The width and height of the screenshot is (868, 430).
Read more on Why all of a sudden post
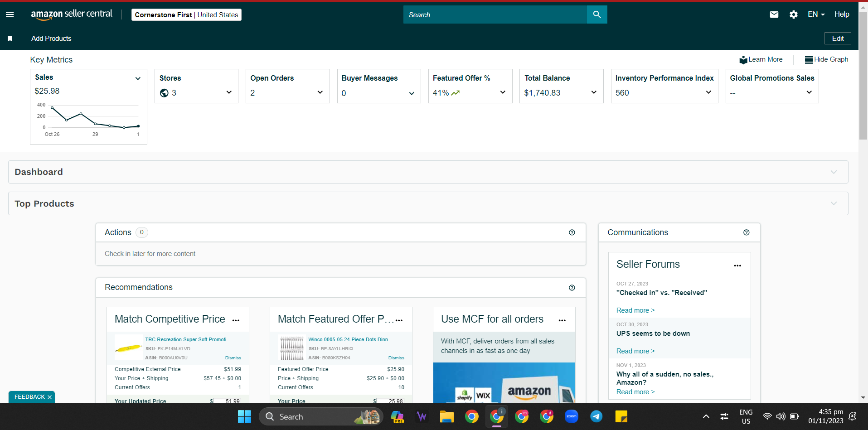pos(635,392)
